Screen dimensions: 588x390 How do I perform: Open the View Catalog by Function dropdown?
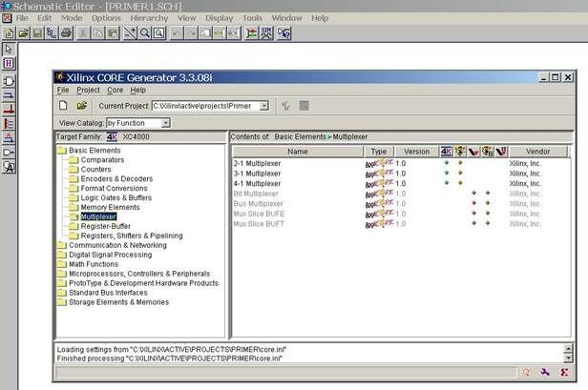coord(165,123)
